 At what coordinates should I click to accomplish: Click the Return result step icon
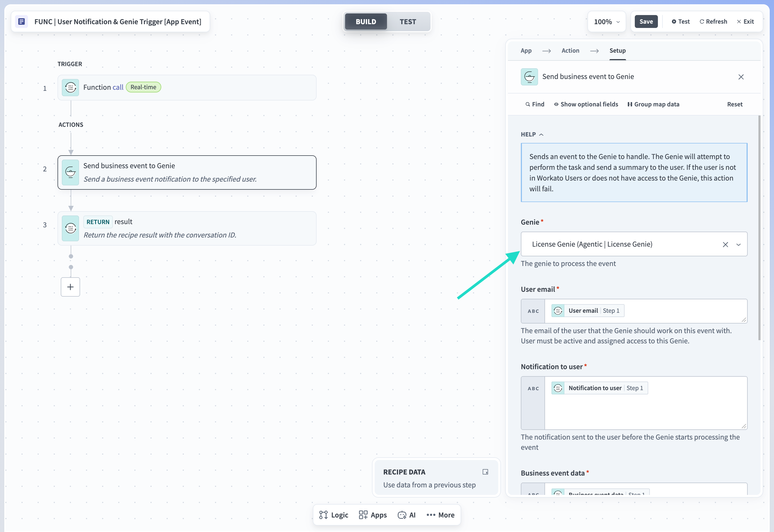click(x=70, y=228)
